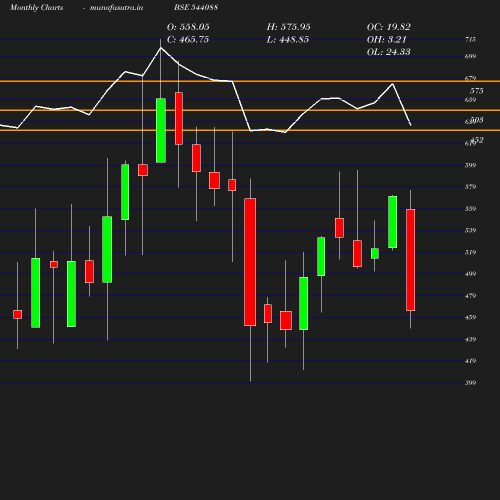Click the 659 price axis label

pos(470,100)
